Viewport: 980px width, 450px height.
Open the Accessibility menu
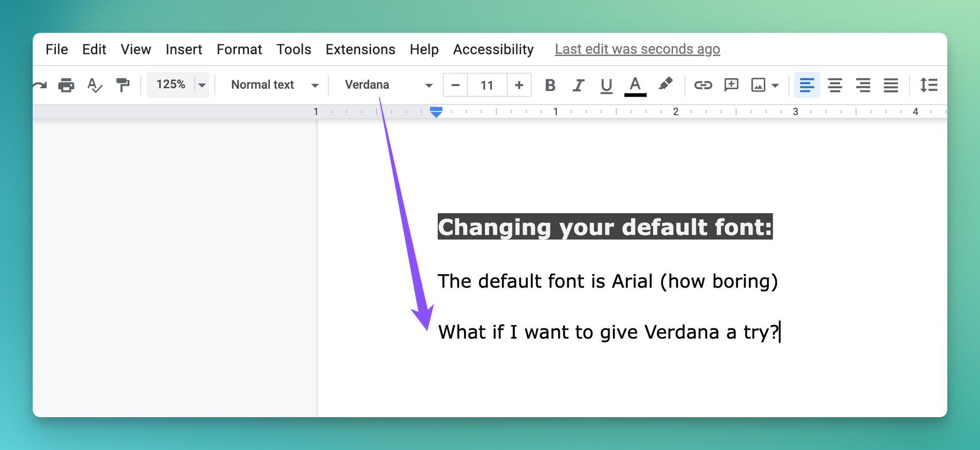[x=493, y=50]
